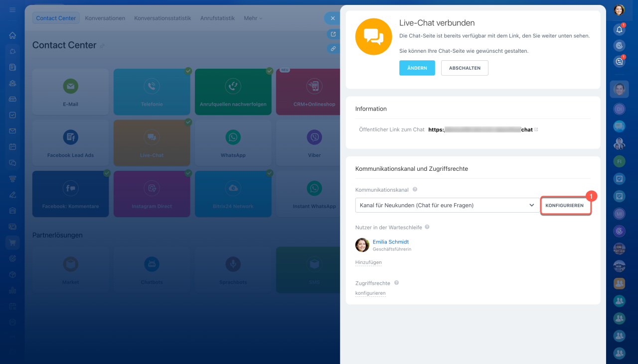Open the WhatsApp channel tile
638x364 pixels.
click(233, 143)
